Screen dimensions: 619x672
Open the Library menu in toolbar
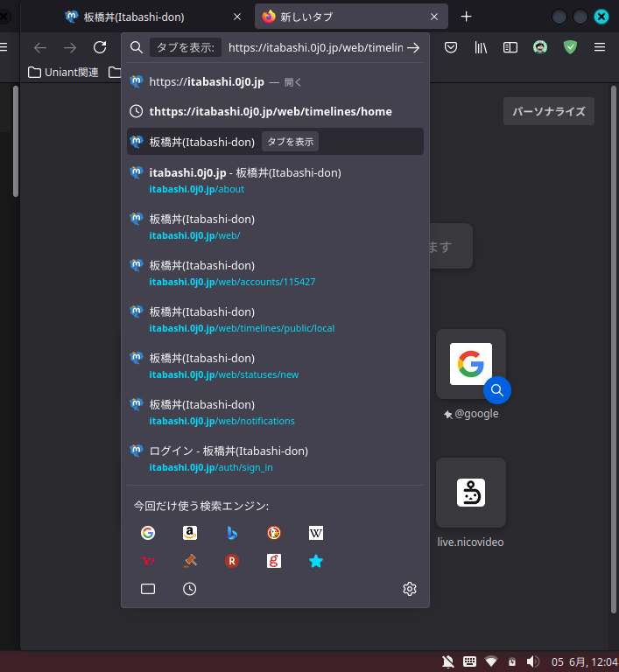coord(481,47)
